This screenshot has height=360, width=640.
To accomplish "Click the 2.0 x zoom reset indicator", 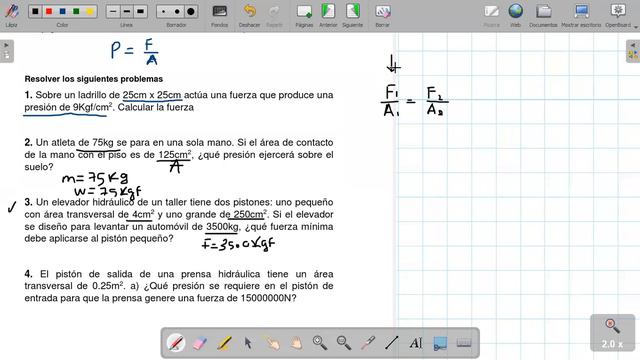I will pyautogui.click(x=612, y=333).
